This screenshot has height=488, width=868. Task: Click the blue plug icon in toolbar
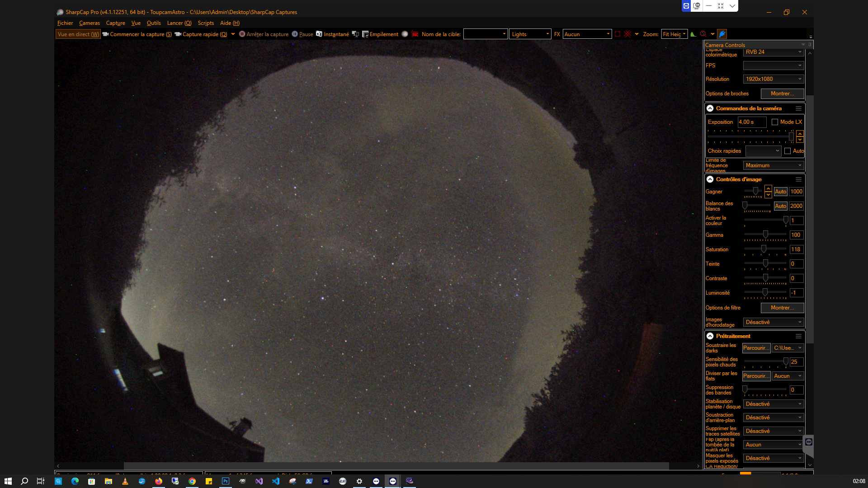tap(722, 34)
